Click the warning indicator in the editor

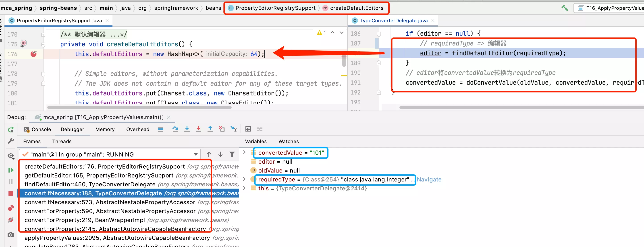(x=321, y=33)
